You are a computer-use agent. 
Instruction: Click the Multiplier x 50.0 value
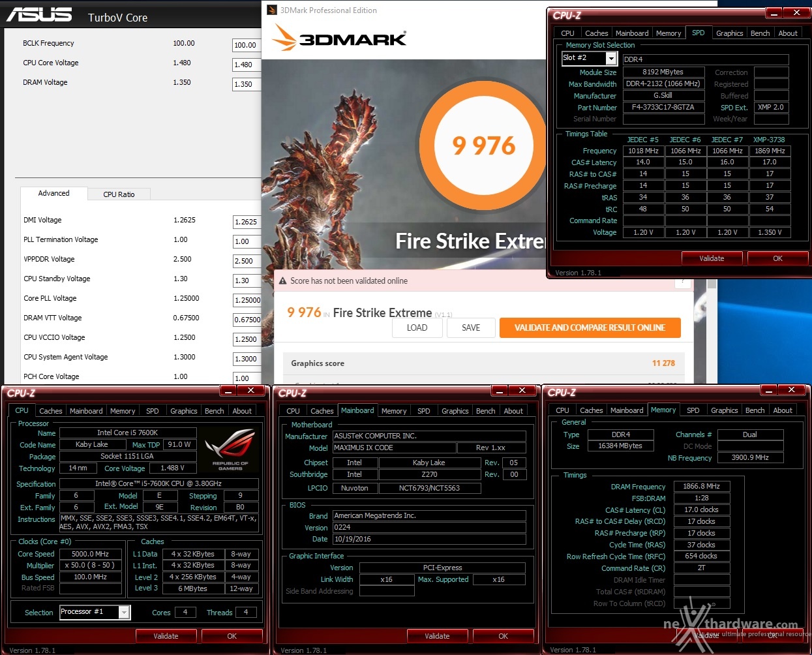(91, 566)
